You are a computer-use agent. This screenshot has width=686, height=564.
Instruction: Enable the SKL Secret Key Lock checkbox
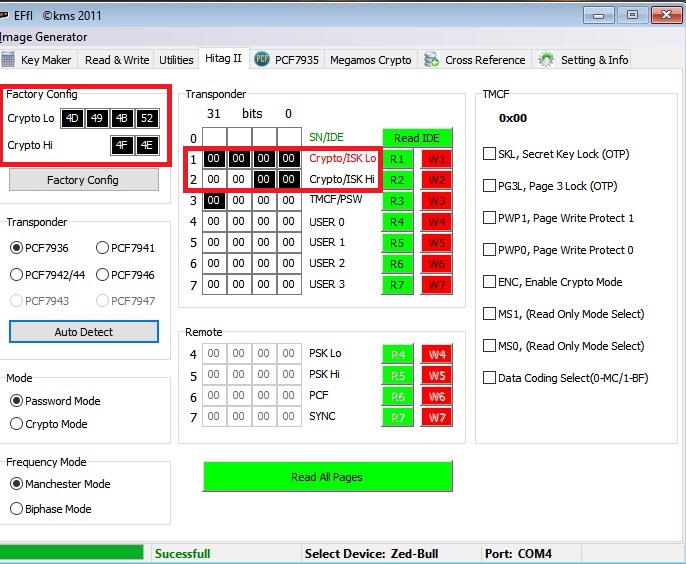[x=490, y=154]
